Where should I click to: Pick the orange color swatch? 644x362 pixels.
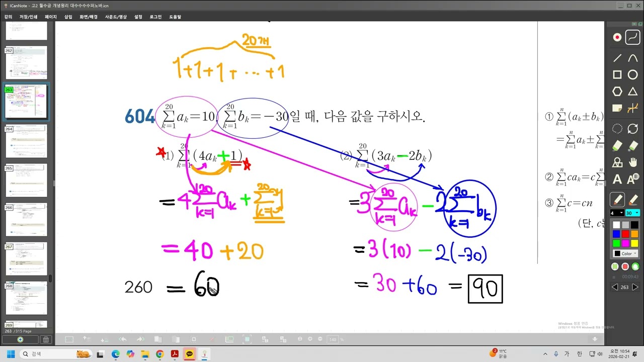tap(634, 234)
